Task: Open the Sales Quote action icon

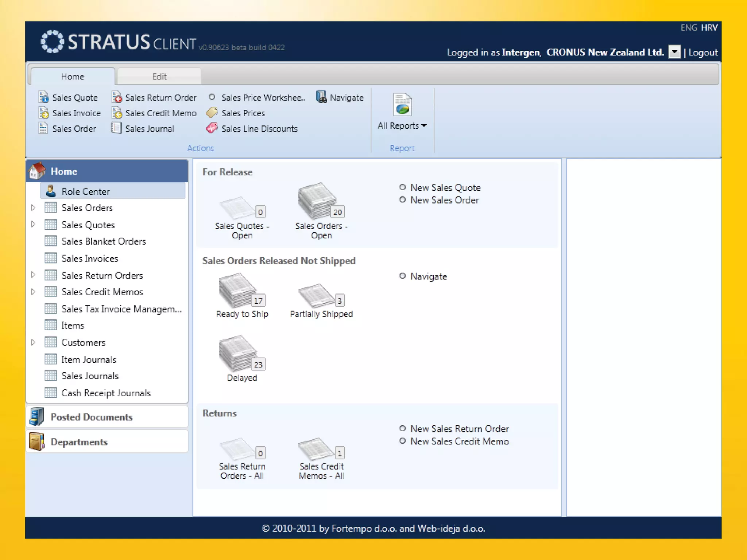Action: [43, 97]
